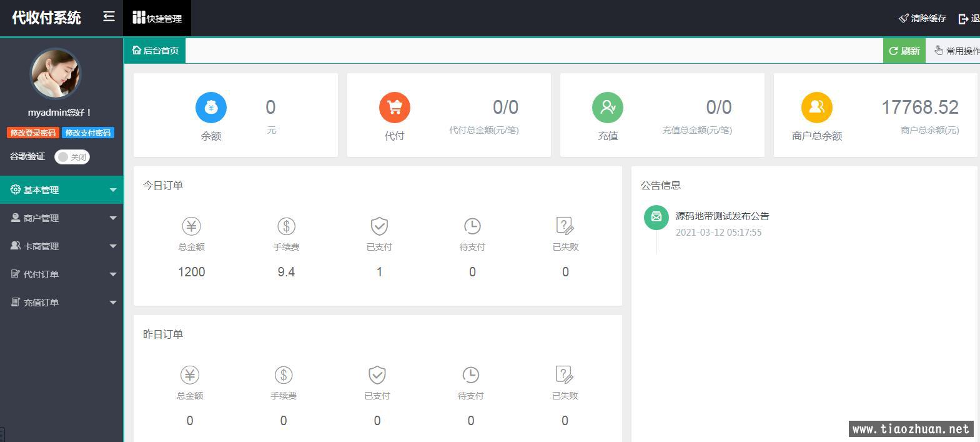Click the green 刷新 refresh button
The height and width of the screenshot is (442, 980).
(x=904, y=51)
